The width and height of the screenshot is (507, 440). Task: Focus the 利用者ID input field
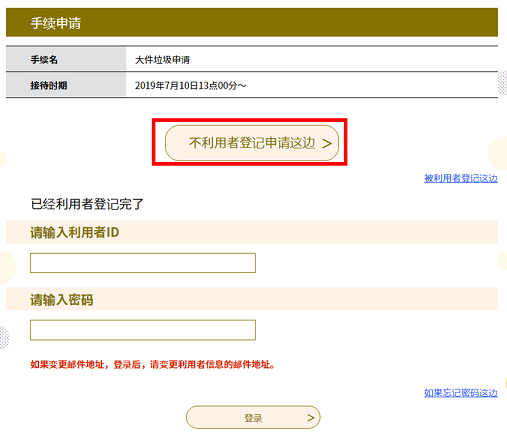143,263
